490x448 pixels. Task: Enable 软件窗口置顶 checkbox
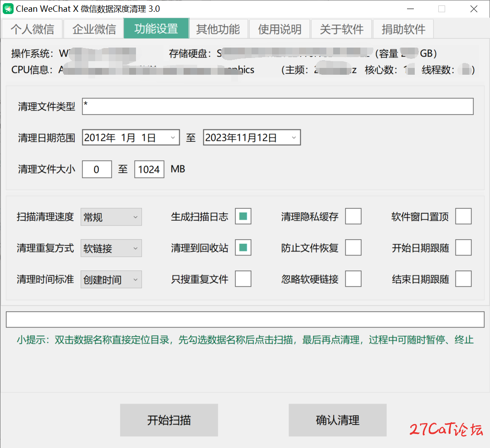click(463, 217)
